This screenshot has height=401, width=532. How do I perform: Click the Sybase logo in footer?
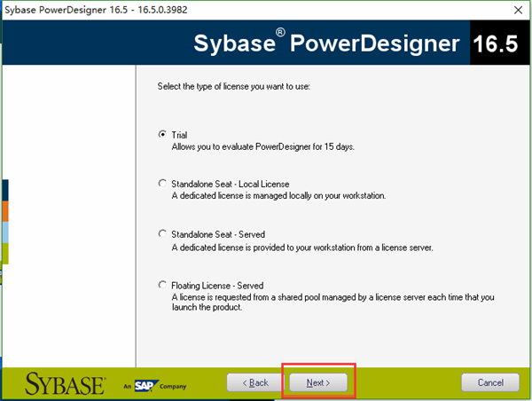tap(65, 383)
